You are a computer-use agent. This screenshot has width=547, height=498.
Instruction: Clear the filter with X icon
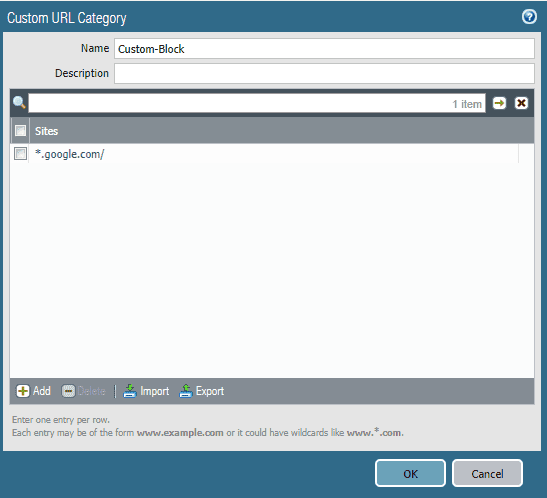(521, 103)
